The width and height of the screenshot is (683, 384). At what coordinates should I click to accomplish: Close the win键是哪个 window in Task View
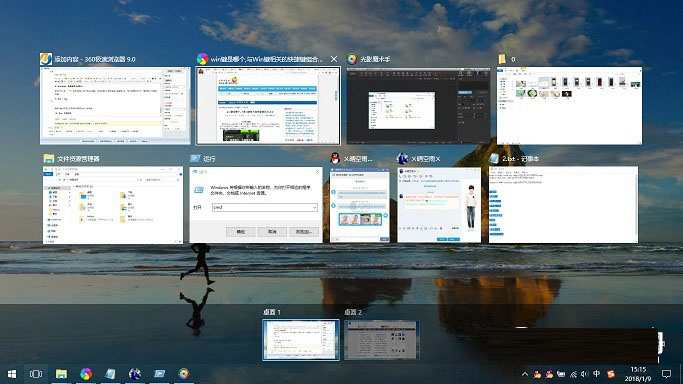tap(334, 59)
